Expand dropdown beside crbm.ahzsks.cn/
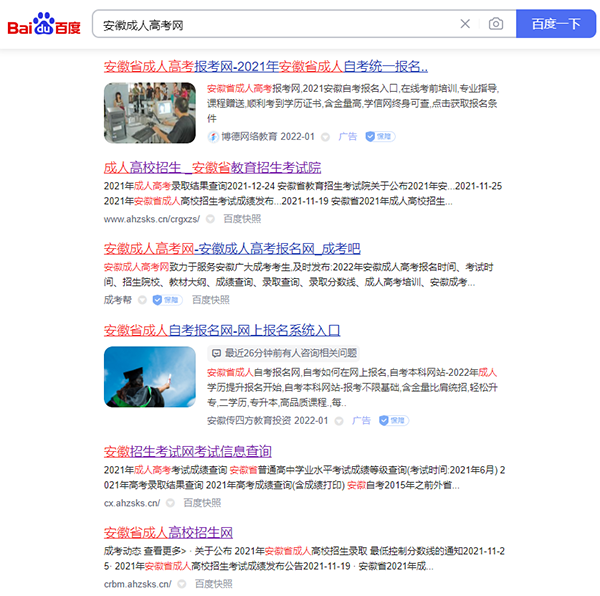The height and width of the screenshot is (596, 600). (182, 584)
